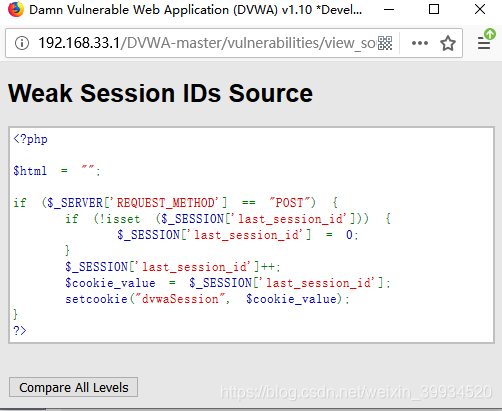Click the last_session_id ++ increment line
This screenshot has width=502, height=411.
pyautogui.click(x=173, y=267)
